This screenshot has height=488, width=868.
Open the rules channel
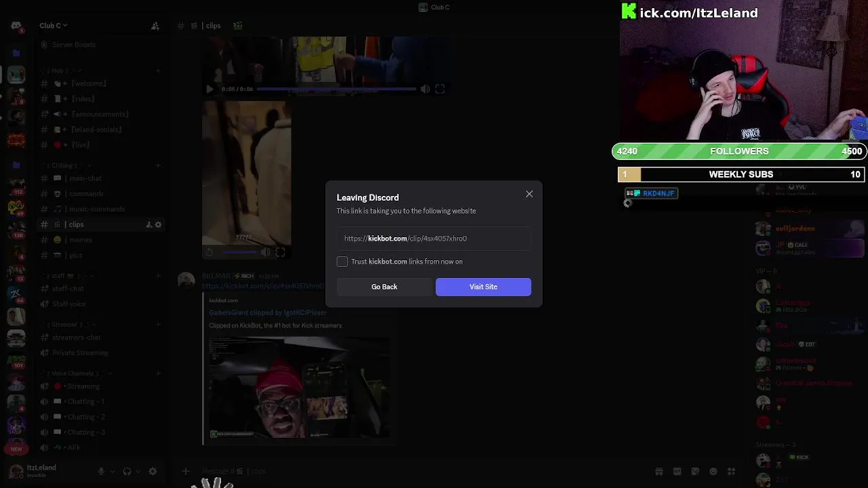[x=83, y=99]
